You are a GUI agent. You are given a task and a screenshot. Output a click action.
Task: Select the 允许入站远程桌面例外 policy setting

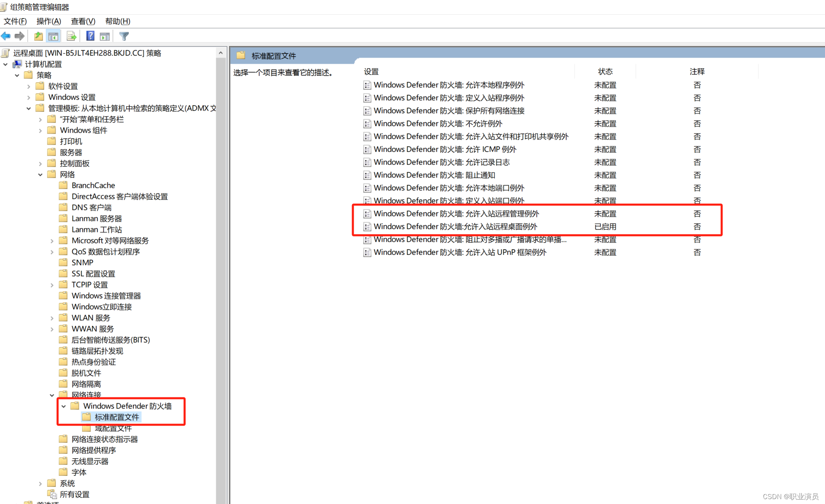pyautogui.click(x=455, y=227)
